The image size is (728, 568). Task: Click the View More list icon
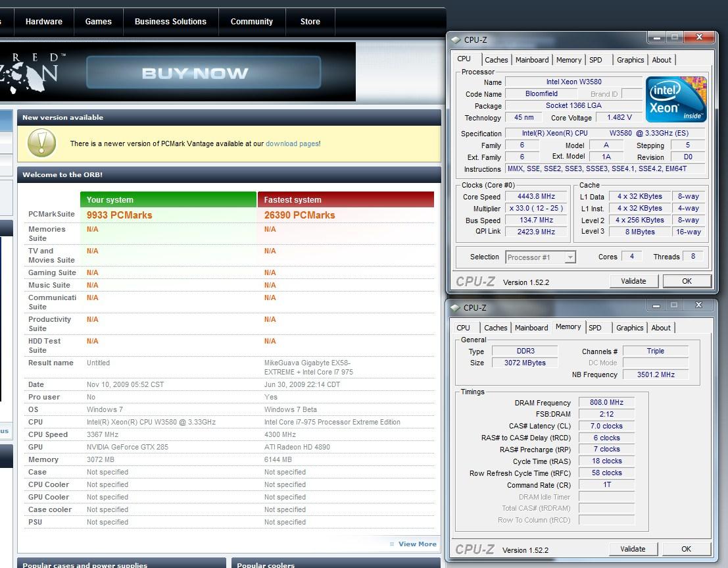392,544
